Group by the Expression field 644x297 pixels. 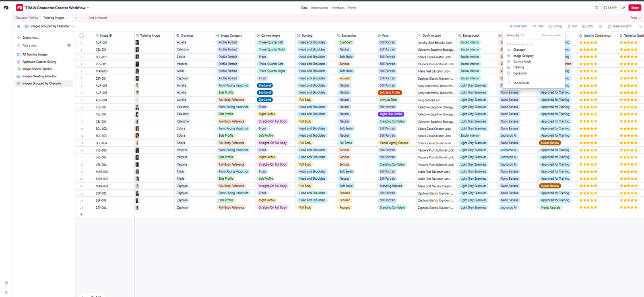click(520, 73)
